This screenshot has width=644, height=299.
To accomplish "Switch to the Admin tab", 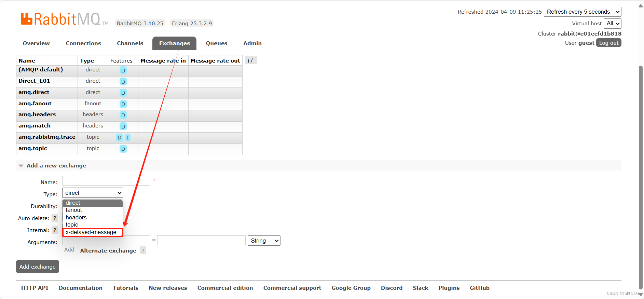I will coord(252,43).
